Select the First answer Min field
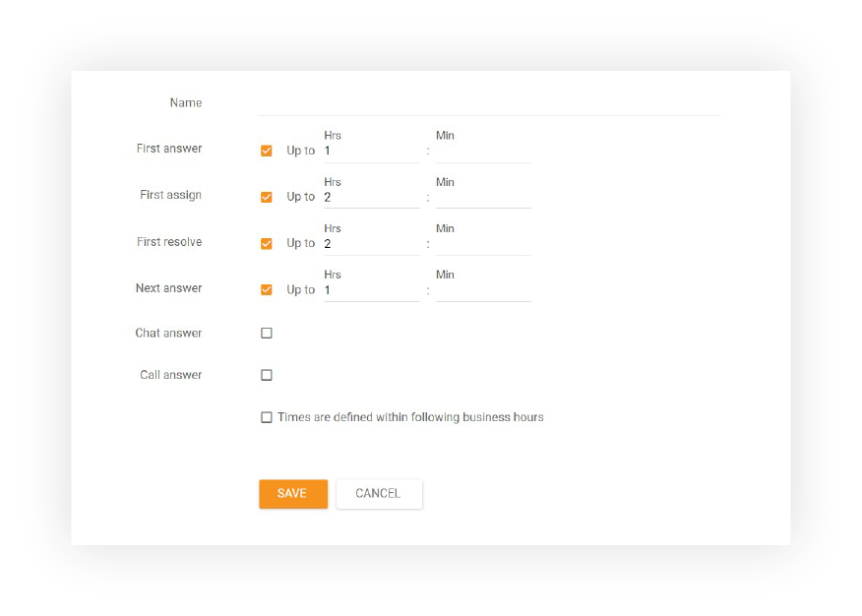Viewport: 862px width, 616px height. coord(482,151)
